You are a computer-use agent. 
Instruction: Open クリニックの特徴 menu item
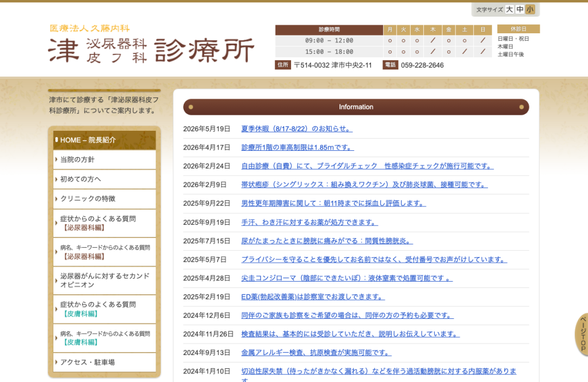(105, 198)
